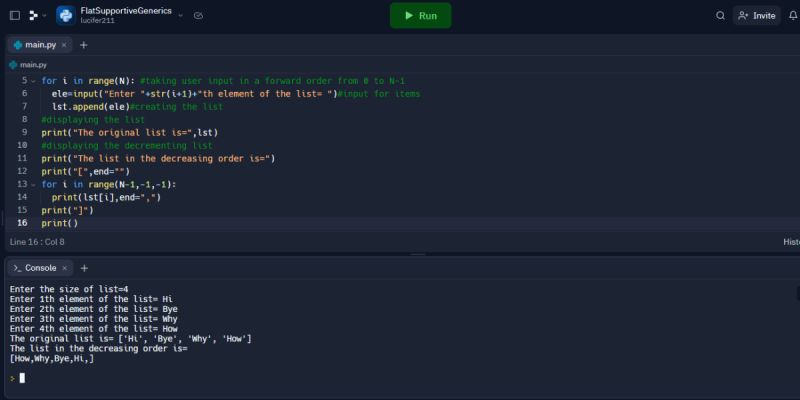Image resolution: width=800 pixels, height=400 pixels.
Task: Click the '#displaying the list' comment
Action: 93,120
